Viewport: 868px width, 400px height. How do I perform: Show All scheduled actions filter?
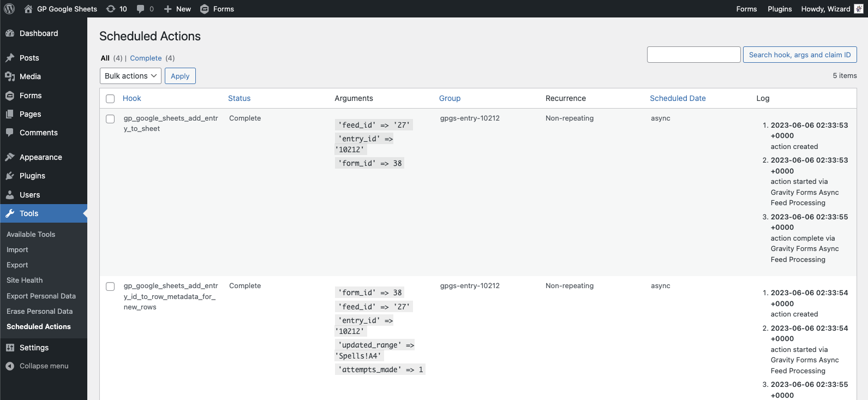click(x=105, y=58)
